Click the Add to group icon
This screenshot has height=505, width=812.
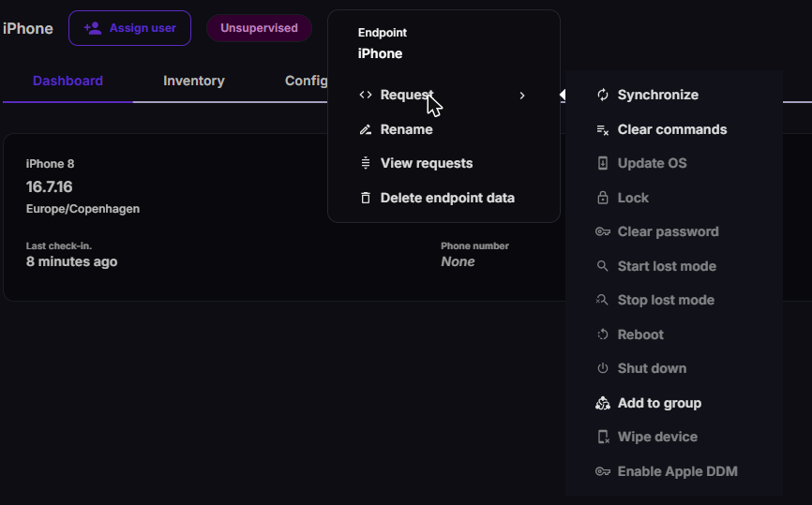pyautogui.click(x=602, y=403)
